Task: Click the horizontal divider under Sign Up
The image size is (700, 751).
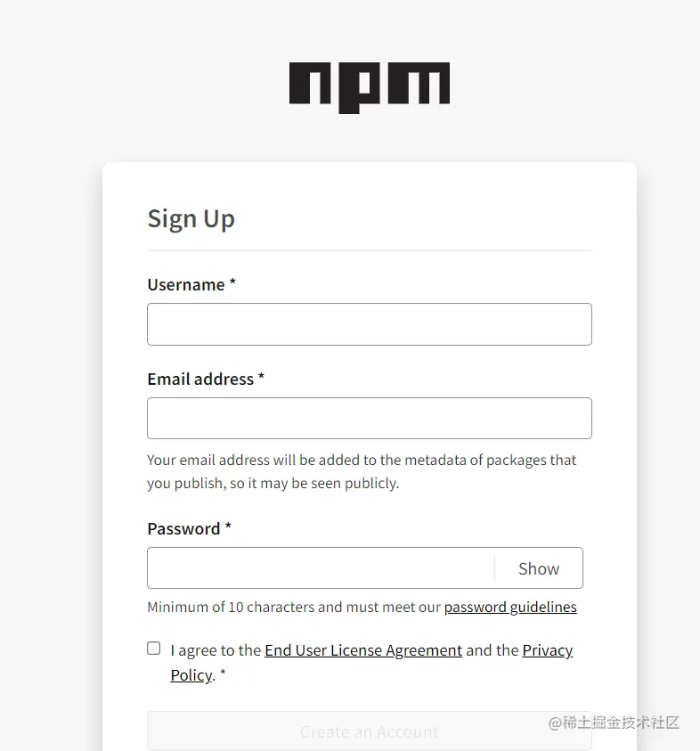Action: [369, 251]
